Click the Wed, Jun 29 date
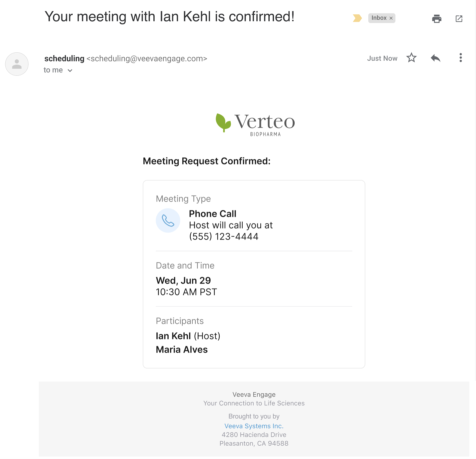This screenshot has width=476, height=459. 183,281
